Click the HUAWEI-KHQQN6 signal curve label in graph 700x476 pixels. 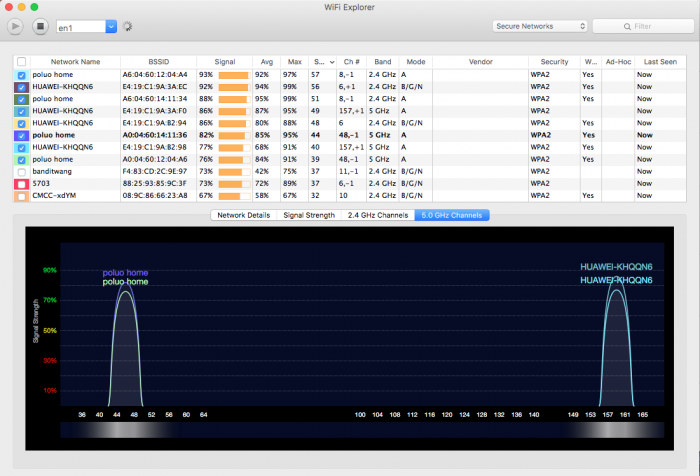616,267
